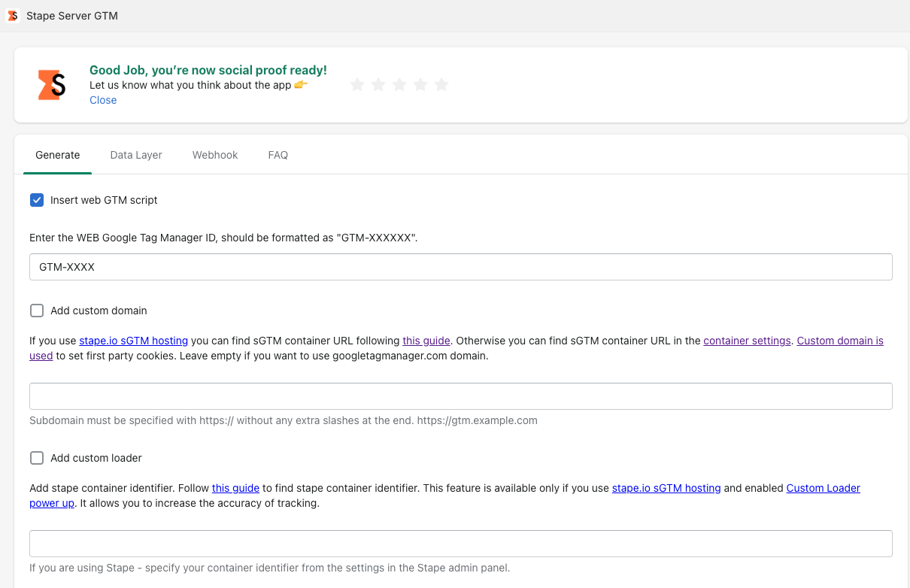910x588 pixels.
Task: Focus the custom domain URL field
Action: [x=461, y=396]
